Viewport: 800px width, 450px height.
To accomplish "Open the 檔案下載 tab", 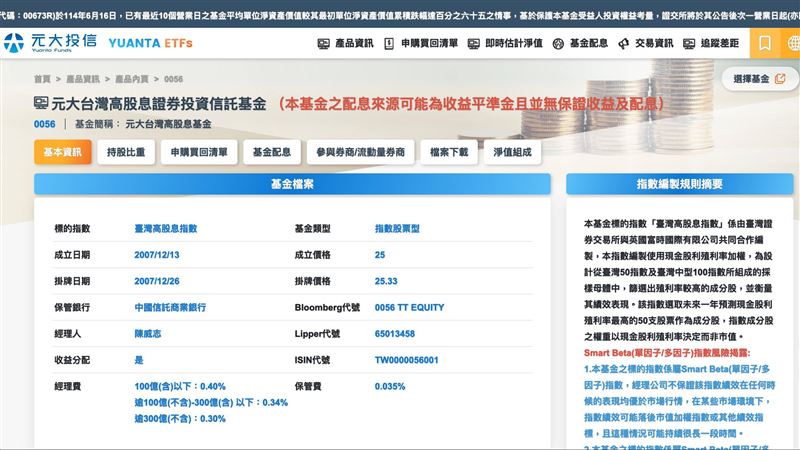I will (449, 152).
